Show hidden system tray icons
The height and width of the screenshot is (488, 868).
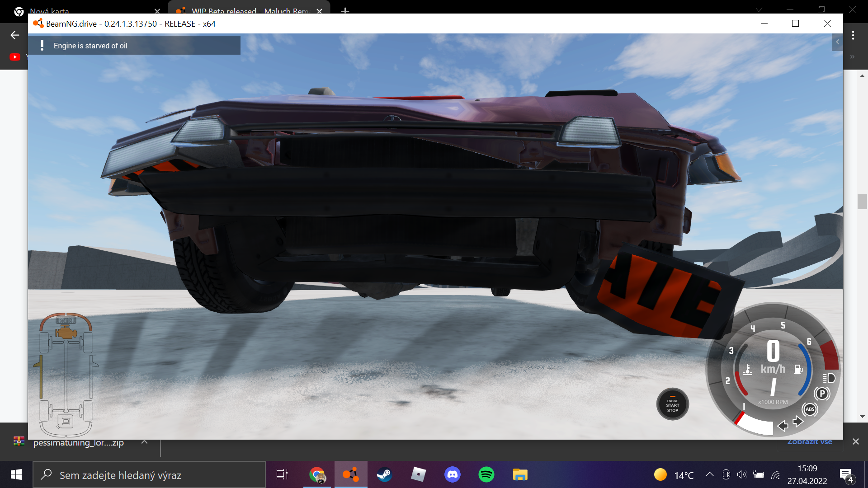710,474
